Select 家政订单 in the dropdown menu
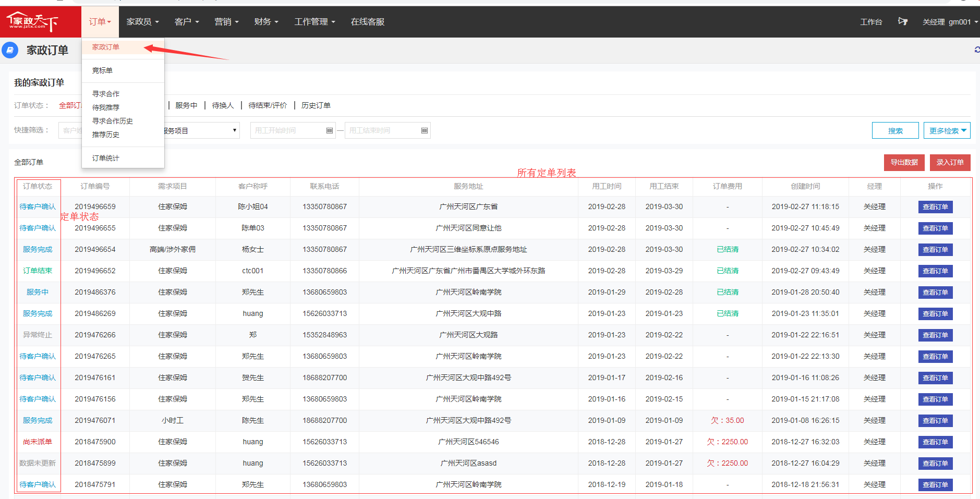Screen dimensions: 980x499 coord(123,47)
